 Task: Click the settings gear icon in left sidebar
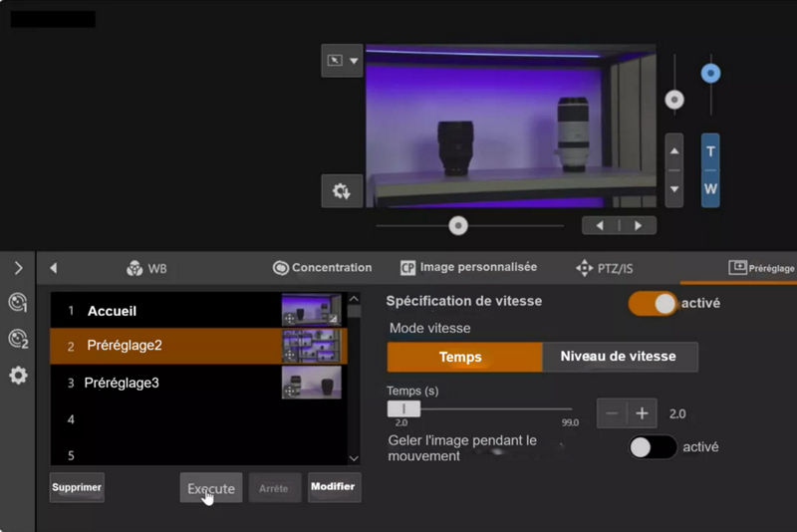pyautogui.click(x=18, y=376)
